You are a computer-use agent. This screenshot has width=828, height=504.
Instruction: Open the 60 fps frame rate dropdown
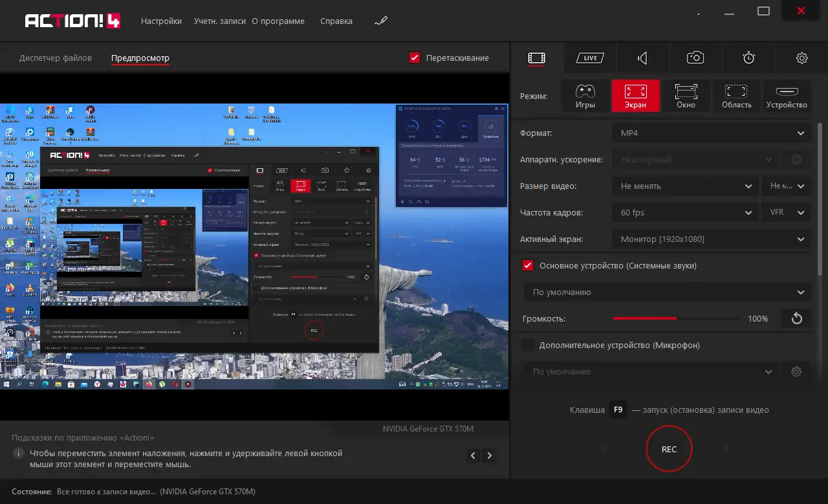[685, 212]
